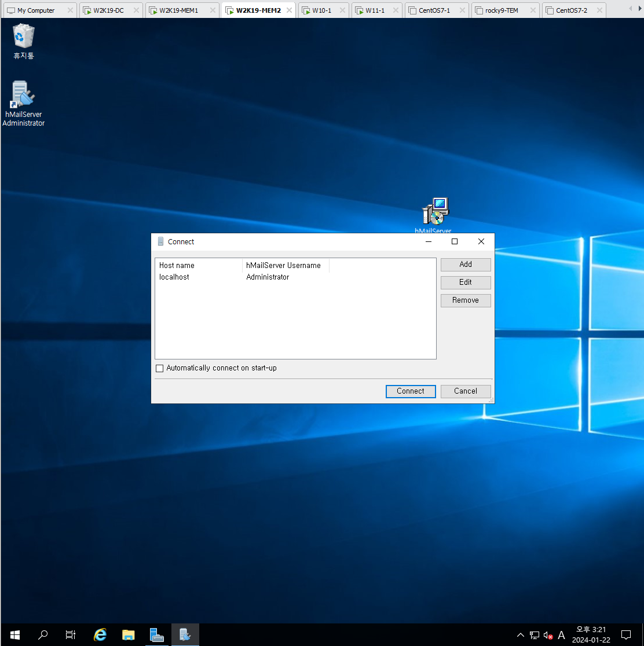The image size is (644, 646).
Task: Open the network status tray icon
Action: [x=535, y=635]
